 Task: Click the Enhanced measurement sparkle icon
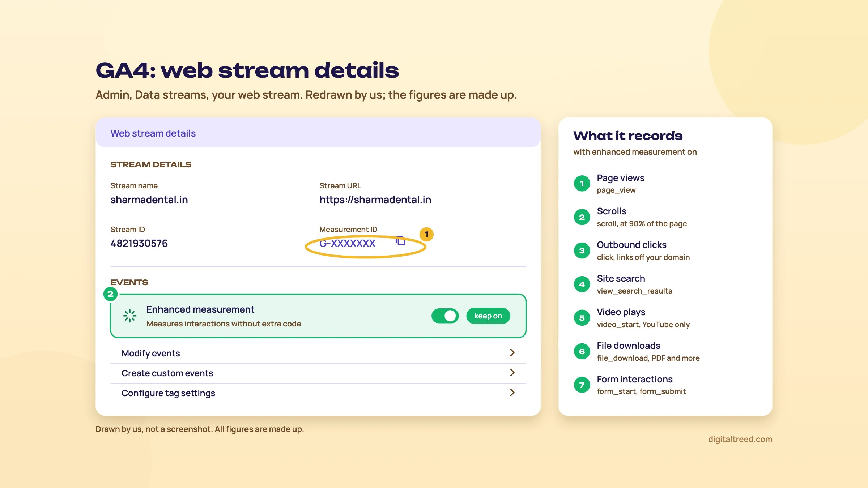point(129,316)
